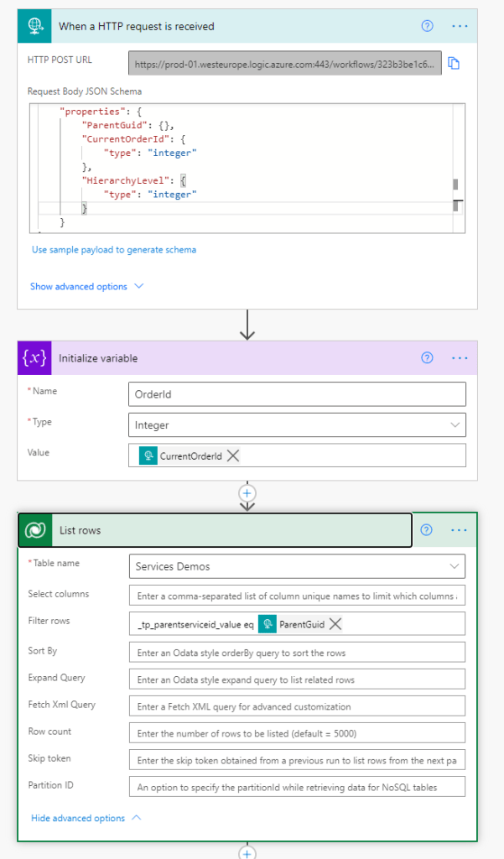The image size is (504, 859).
Task: Collapse Hide advanced options
Action: 86,818
